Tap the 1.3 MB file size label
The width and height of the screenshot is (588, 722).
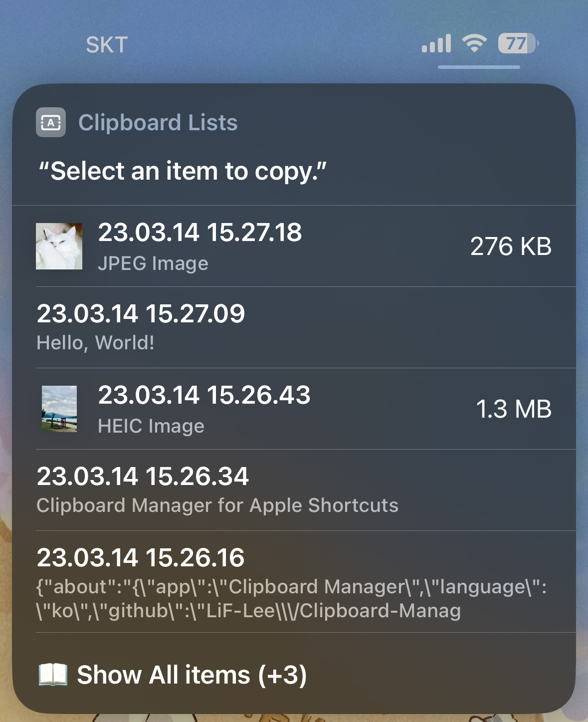pyautogui.click(x=514, y=409)
